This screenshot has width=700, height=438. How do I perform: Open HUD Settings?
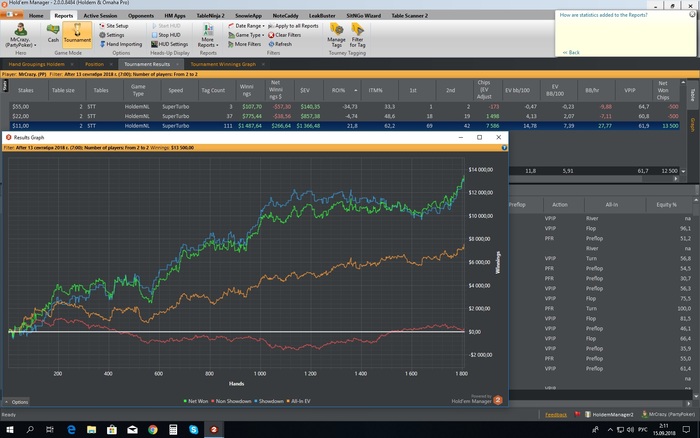point(169,44)
